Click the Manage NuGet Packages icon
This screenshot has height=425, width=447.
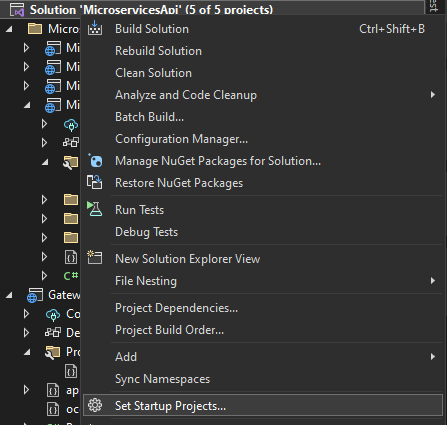[95, 161]
